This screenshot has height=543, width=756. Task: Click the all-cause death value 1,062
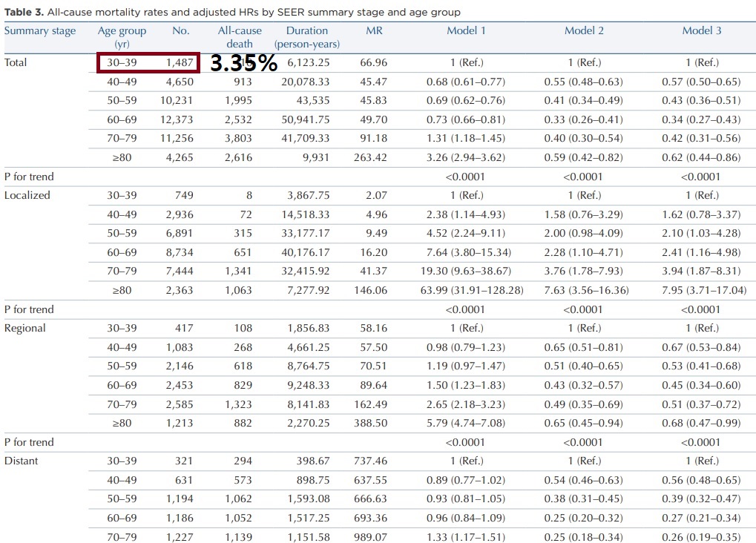(238, 499)
